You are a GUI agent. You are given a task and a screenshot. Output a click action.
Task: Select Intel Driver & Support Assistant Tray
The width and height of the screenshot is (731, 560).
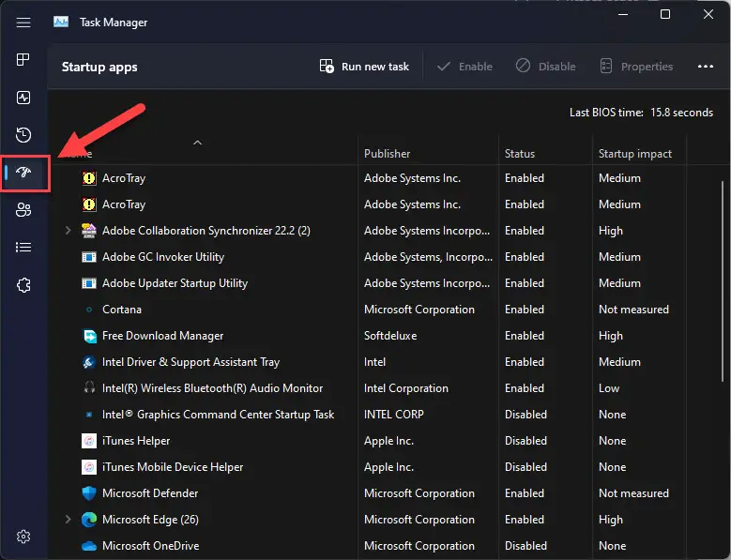pos(190,362)
